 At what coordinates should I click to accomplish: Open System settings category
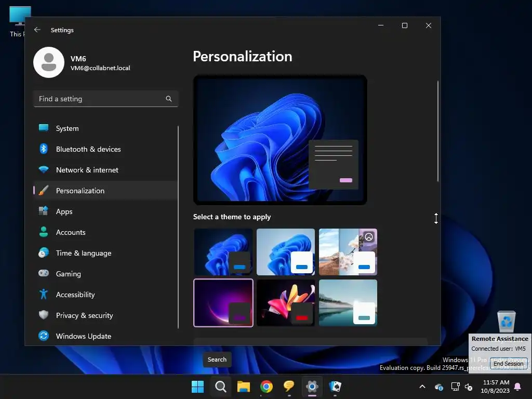coord(105,128)
